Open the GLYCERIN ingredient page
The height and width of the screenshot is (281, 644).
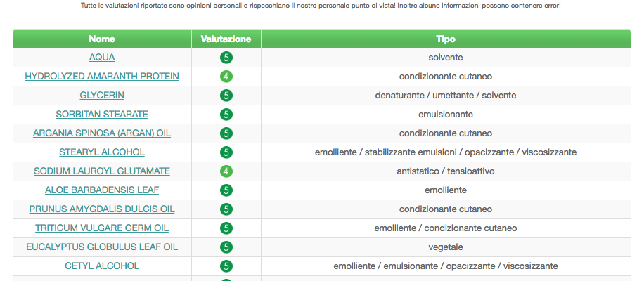click(x=102, y=96)
